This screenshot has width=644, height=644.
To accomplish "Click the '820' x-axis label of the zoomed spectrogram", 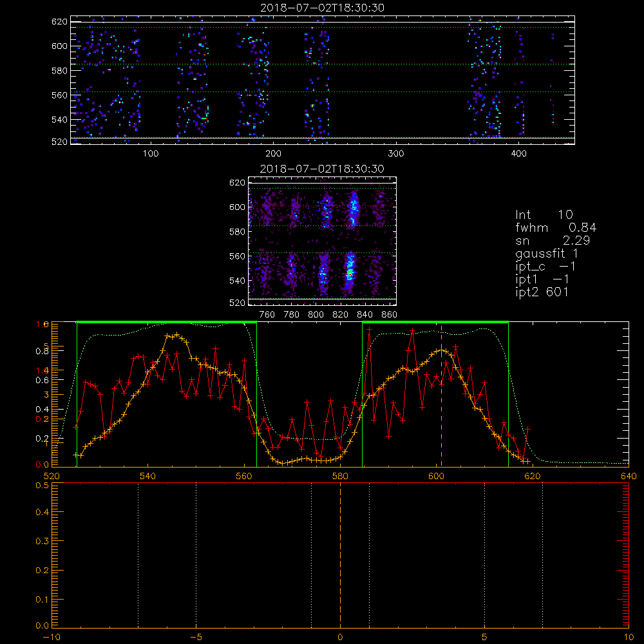I will coord(341,315).
